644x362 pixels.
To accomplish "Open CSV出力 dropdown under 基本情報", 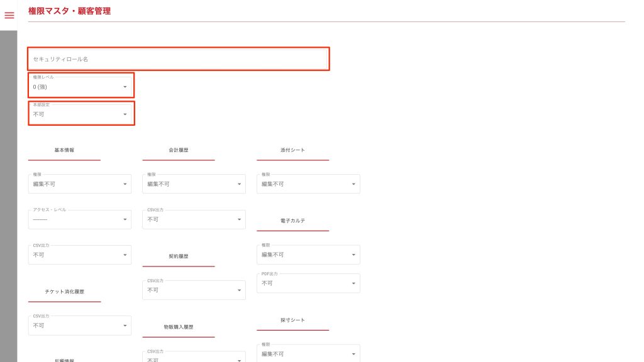I will (80, 255).
